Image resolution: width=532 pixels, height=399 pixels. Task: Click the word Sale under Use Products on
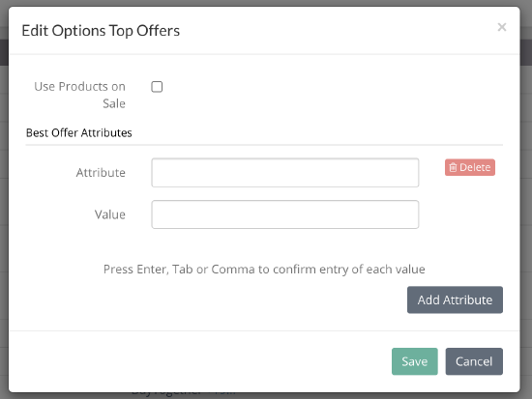point(114,103)
